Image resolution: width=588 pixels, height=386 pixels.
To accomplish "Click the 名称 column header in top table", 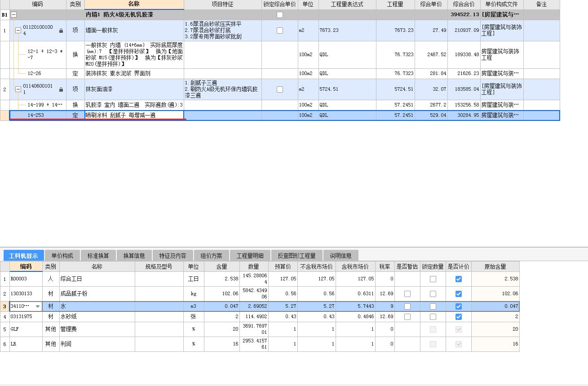I will [134, 4].
